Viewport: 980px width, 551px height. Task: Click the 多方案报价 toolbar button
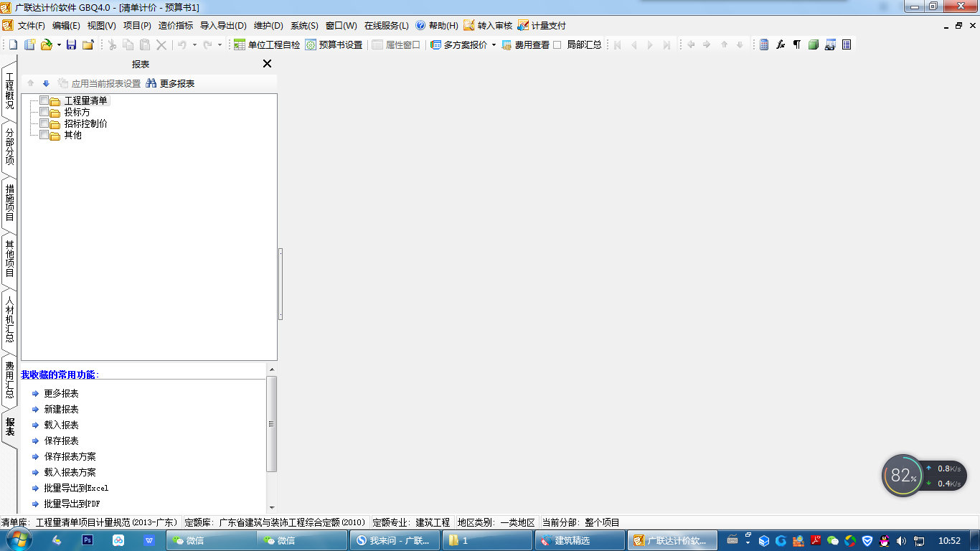[x=458, y=44]
